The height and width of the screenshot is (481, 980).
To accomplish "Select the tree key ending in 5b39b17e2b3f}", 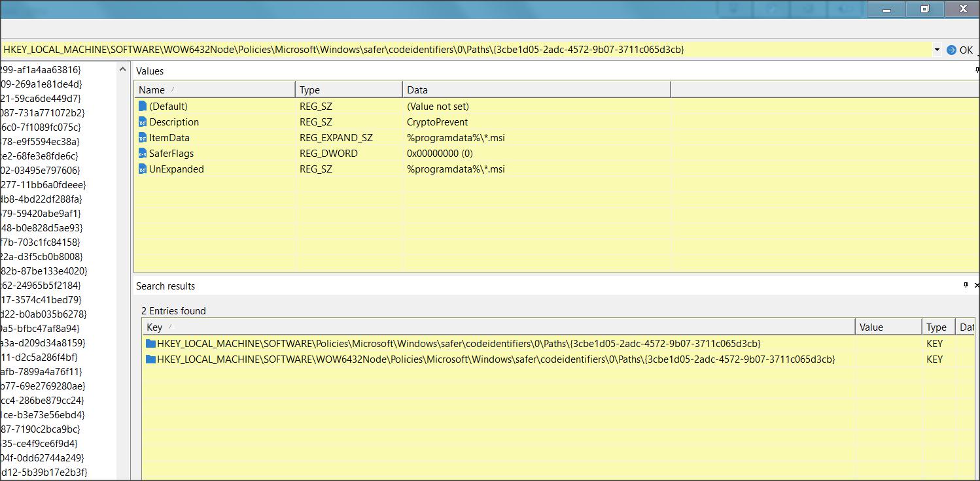I will [43, 472].
